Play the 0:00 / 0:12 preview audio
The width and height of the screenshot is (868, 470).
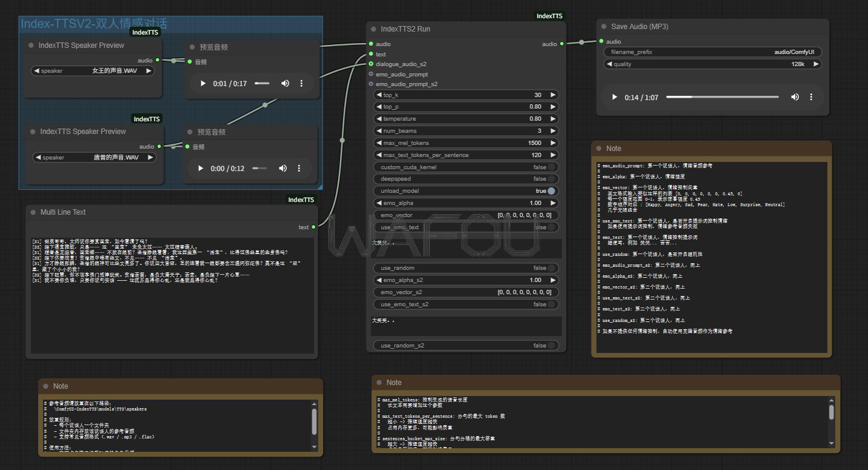(201, 169)
